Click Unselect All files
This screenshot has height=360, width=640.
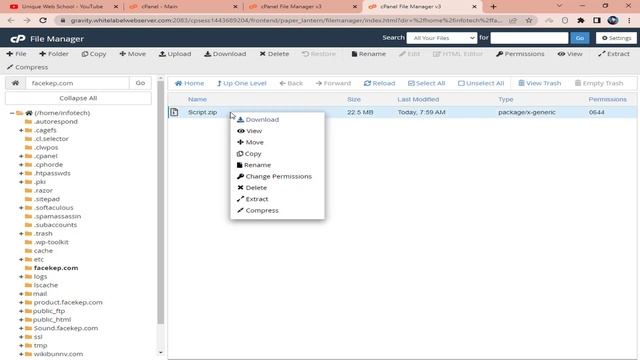(481, 83)
